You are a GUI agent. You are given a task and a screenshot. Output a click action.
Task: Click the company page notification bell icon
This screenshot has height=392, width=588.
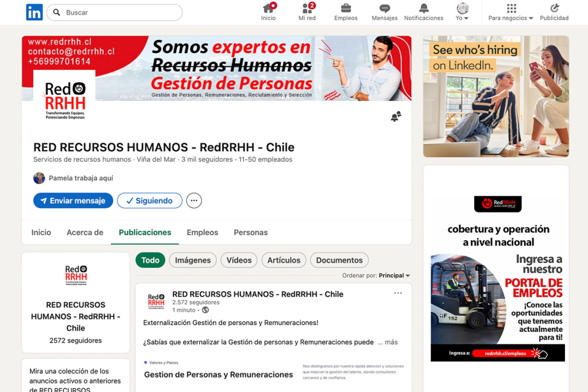pyautogui.click(x=396, y=117)
